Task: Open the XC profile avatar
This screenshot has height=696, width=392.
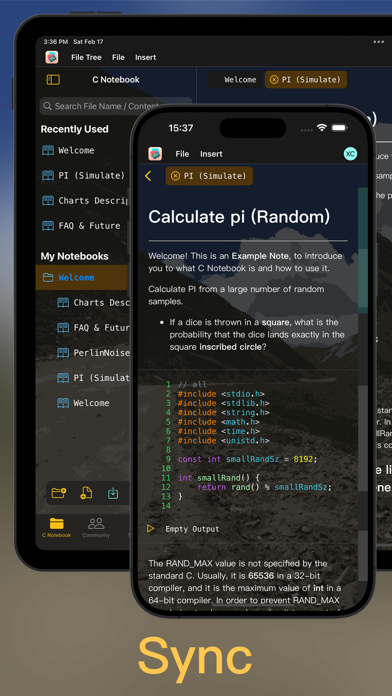Action: 350,154
